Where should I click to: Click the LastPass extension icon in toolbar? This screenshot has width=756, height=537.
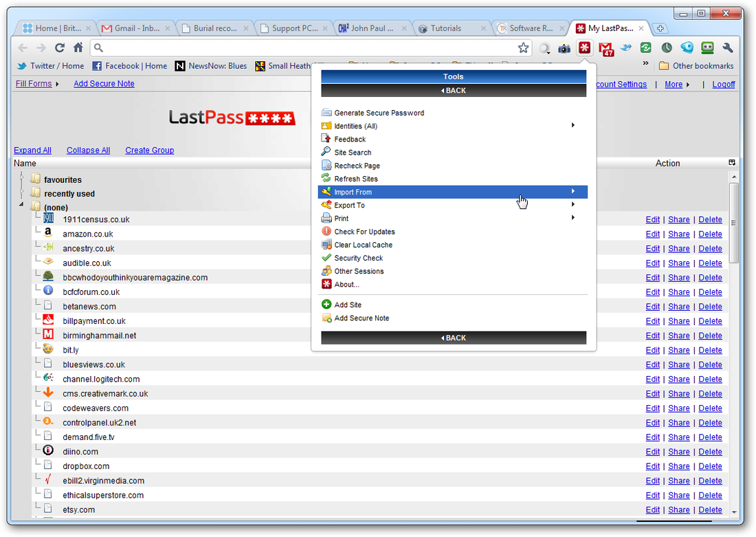[584, 47]
